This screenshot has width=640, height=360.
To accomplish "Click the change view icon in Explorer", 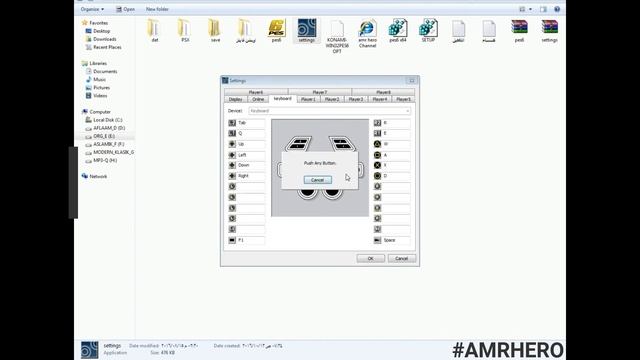I will [x=522, y=9].
